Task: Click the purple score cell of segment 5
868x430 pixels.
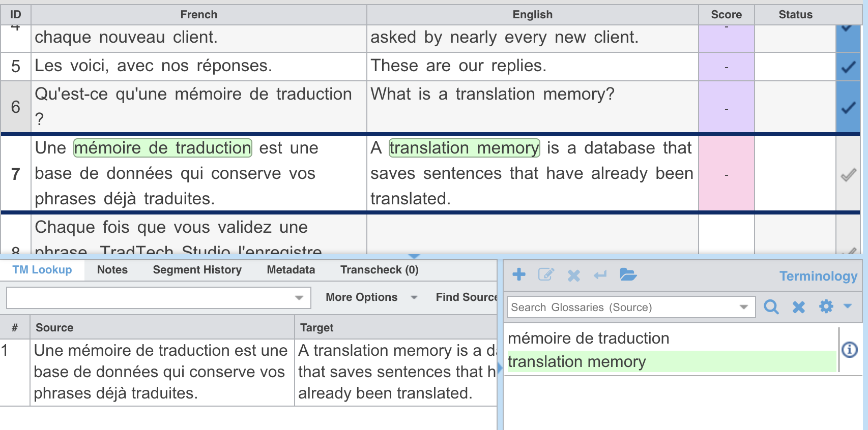Action: coord(726,67)
